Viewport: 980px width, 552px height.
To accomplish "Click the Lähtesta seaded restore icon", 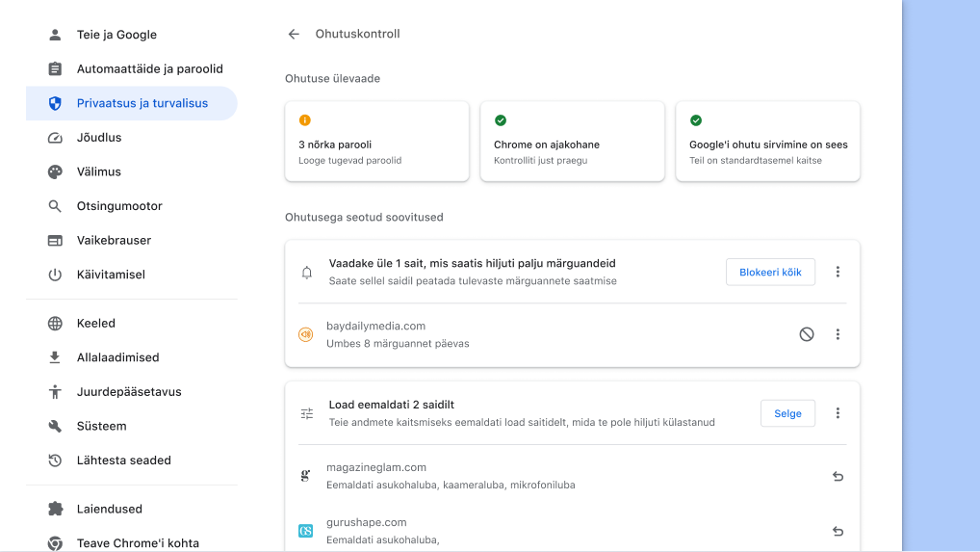I will tap(55, 460).
